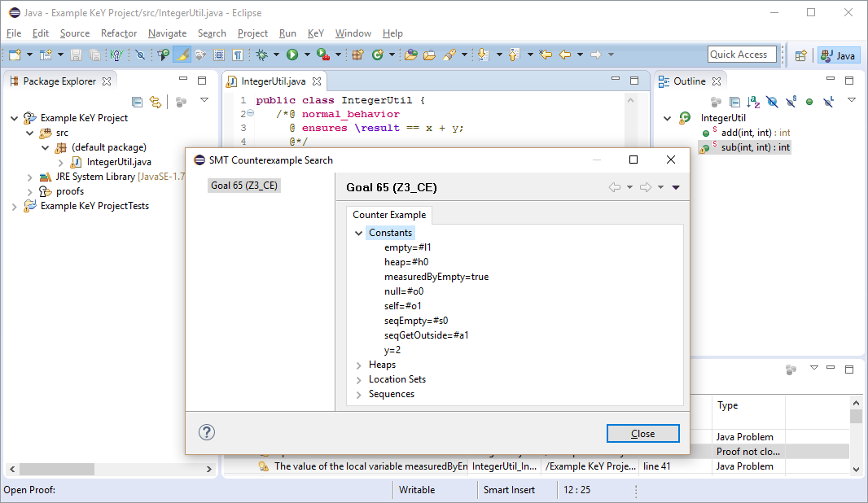The width and height of the screenshot is (868, 503).
Task: Open the File menu
Action: [x=14, y=33]
